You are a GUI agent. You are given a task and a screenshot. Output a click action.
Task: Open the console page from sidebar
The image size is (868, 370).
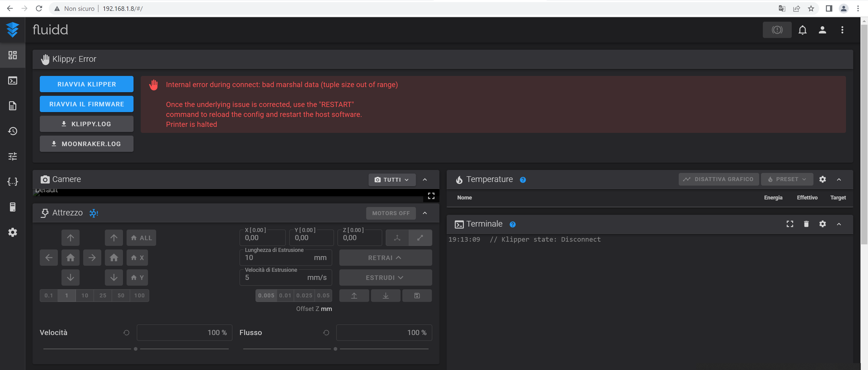point(12,80)
